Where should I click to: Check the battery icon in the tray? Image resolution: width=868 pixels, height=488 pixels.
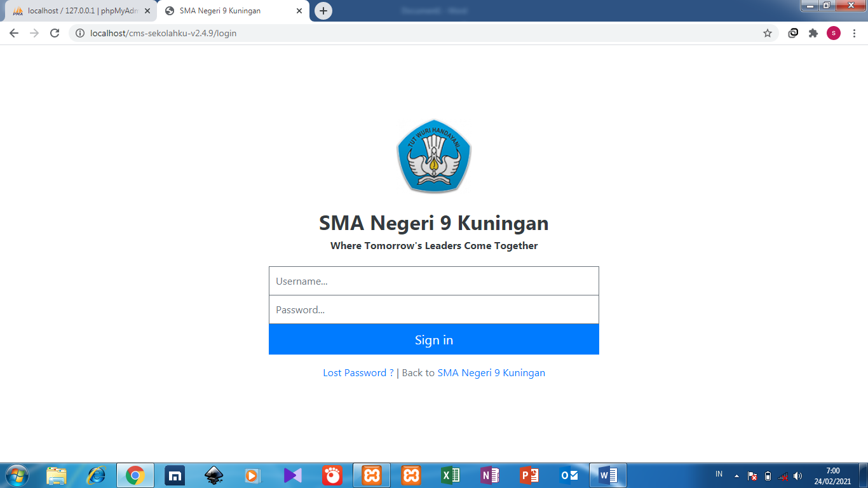click(x=768, y=476)
